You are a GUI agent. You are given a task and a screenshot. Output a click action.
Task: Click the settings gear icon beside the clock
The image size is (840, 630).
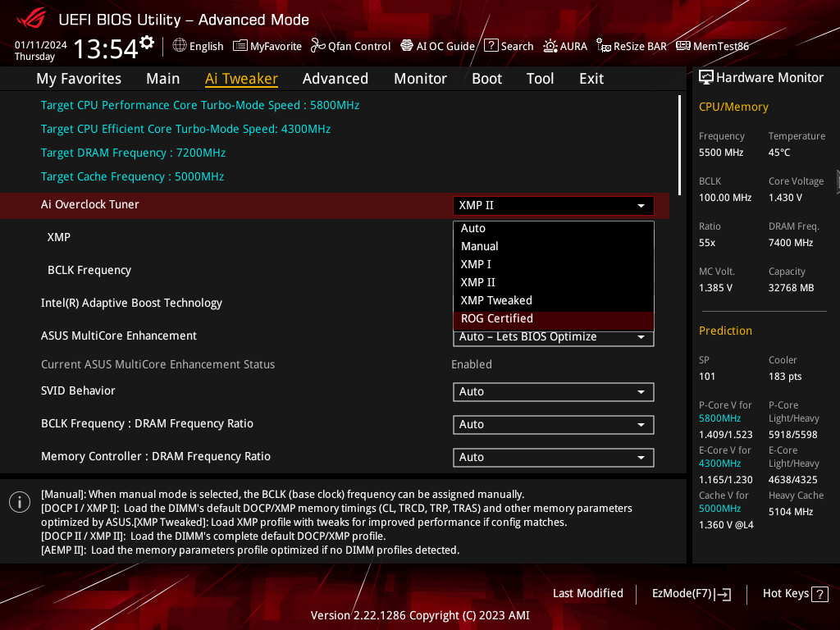pos(147,42)
